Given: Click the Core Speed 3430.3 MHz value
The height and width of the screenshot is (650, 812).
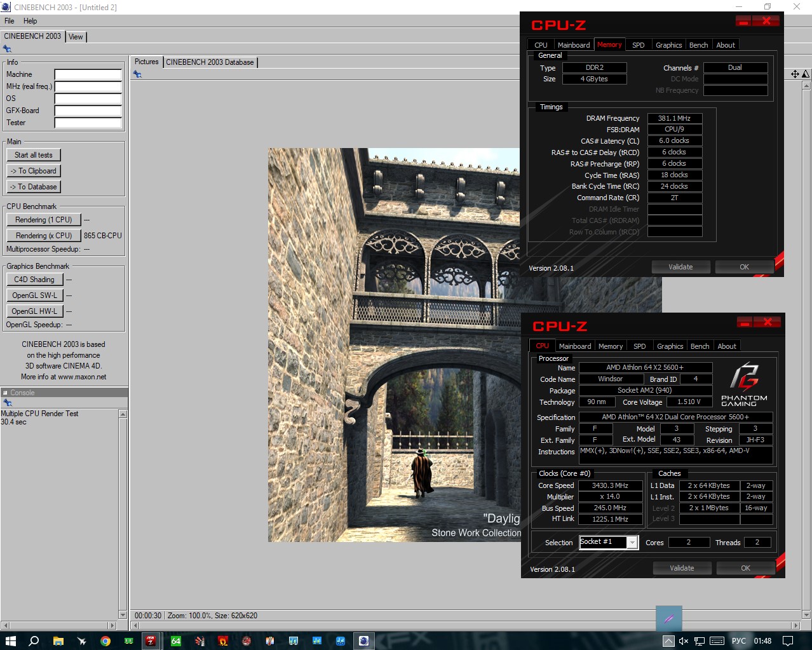Looking at the screenshot, I should [x=610, y=485].
